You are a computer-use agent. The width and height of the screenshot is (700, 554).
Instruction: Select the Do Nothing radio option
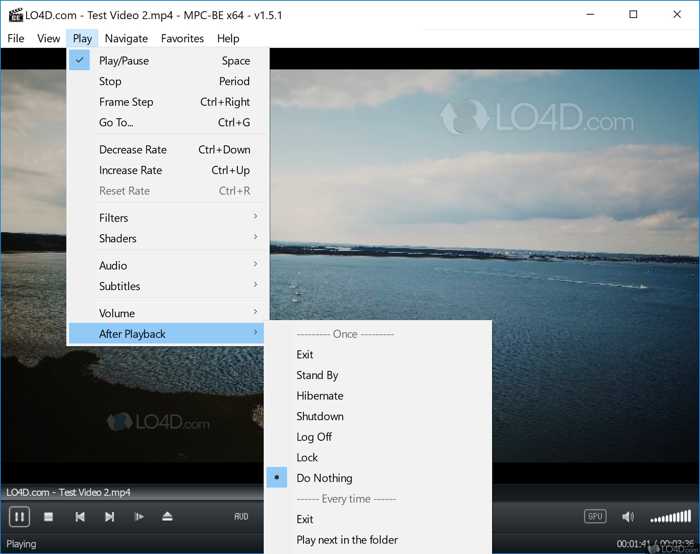[378, 478]
